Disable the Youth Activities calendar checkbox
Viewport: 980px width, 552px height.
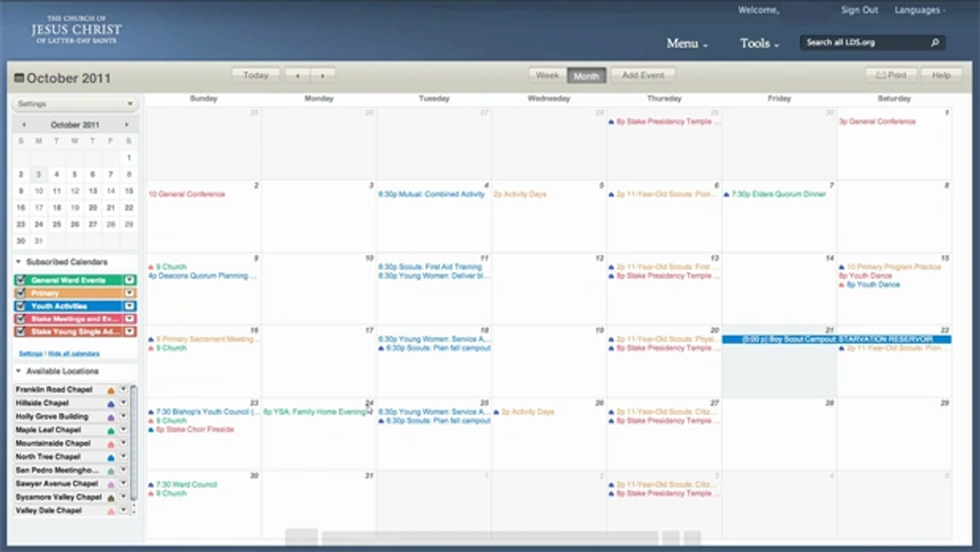click(x=20, y=306)
